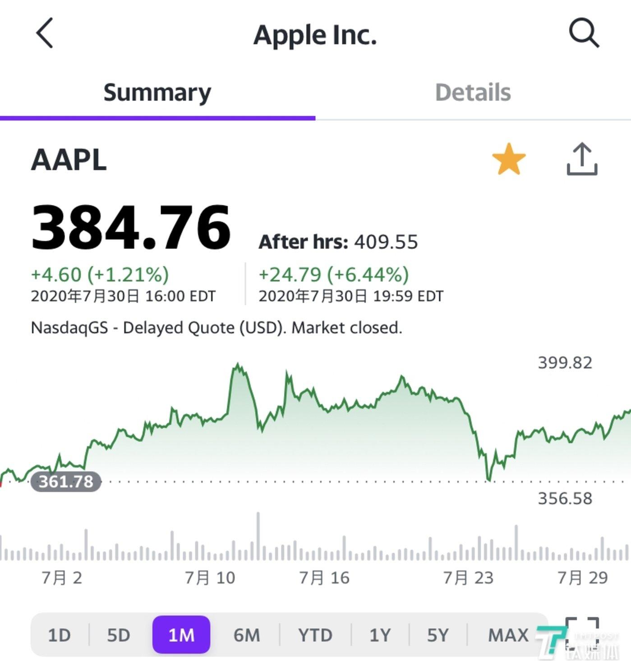The image size is (631, 672).
Task: Select the 1M range button
Action: tap(181, 635)
